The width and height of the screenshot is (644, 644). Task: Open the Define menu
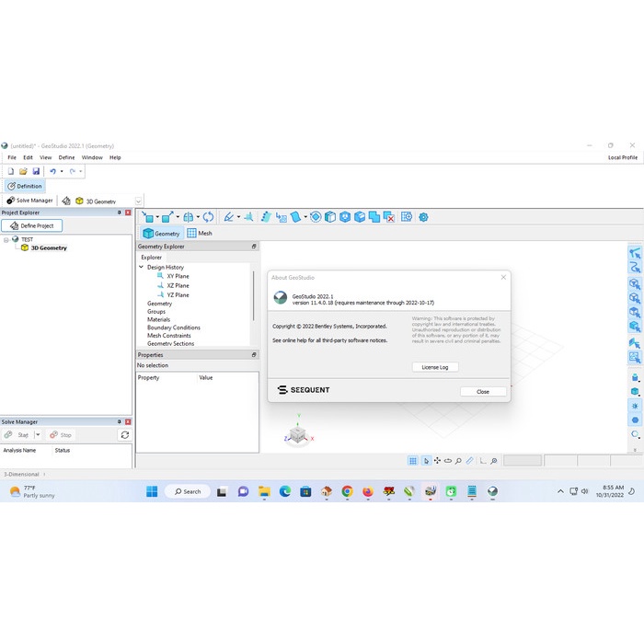[66, 157]
